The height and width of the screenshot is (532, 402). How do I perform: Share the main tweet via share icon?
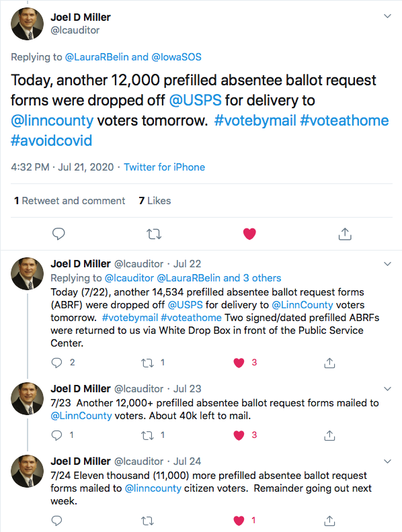click(345, 234)
